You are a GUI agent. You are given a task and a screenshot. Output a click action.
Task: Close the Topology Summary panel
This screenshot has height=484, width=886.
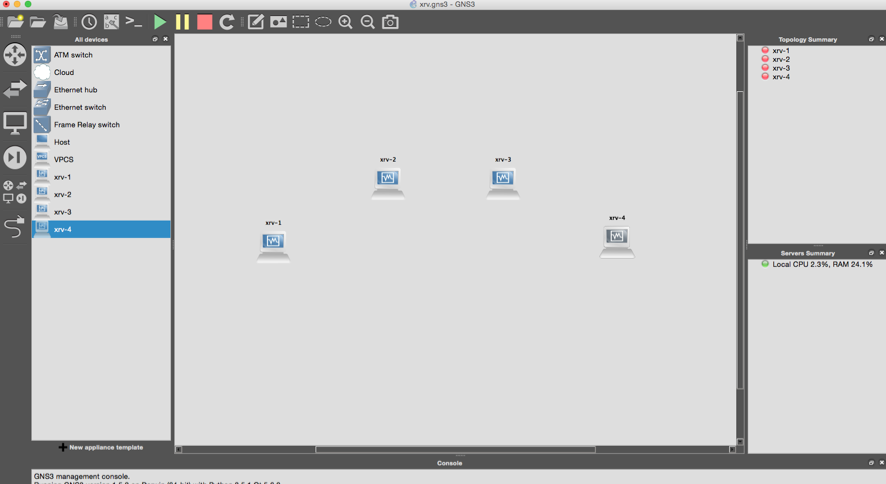881,39
